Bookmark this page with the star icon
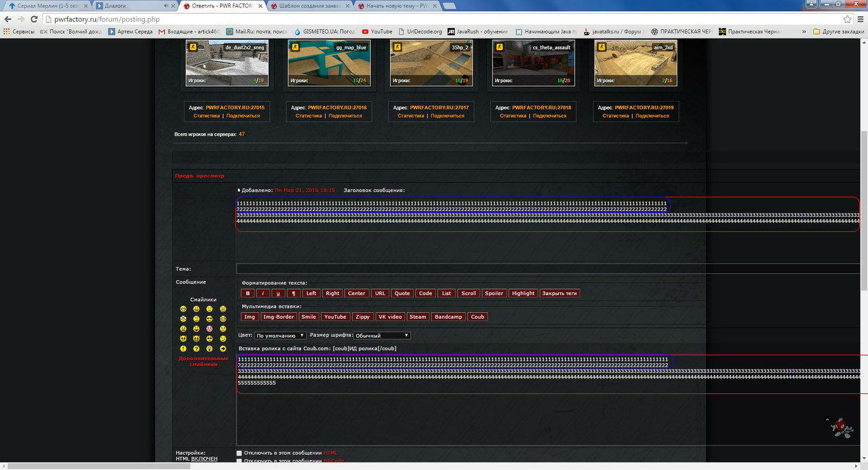Image resolution: width=868 pixels, height=470 pixels. (847, 20)
